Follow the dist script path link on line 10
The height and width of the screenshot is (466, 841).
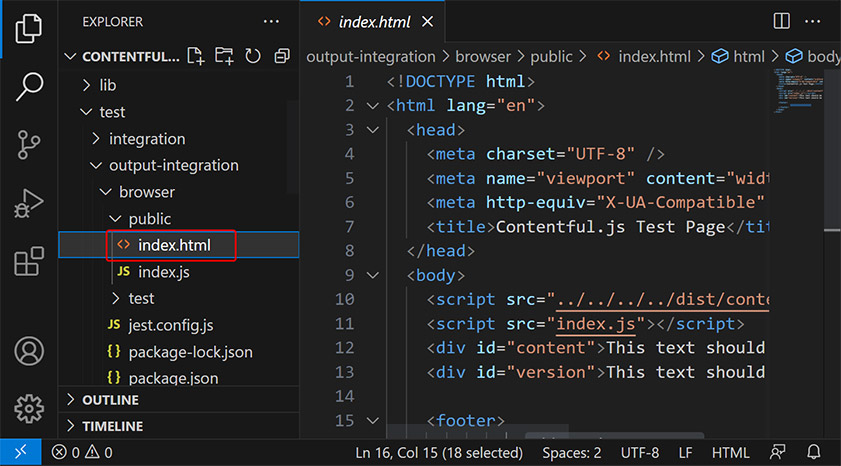click(x=662, y=299)
